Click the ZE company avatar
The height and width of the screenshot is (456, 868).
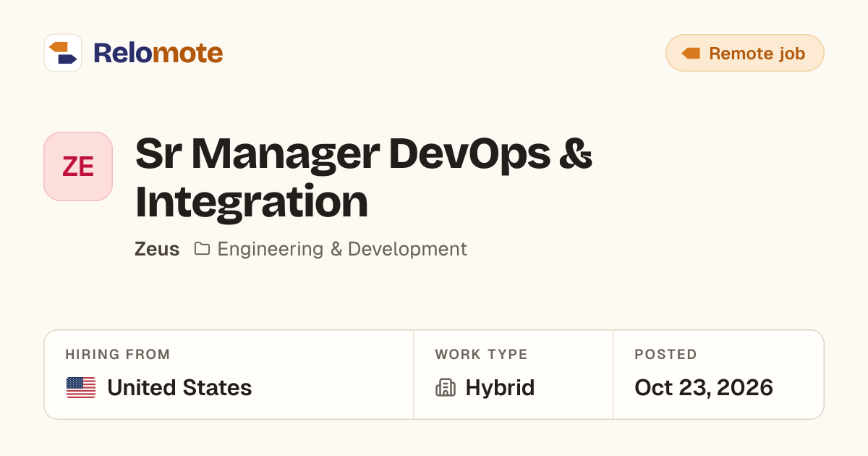point(78,166)
